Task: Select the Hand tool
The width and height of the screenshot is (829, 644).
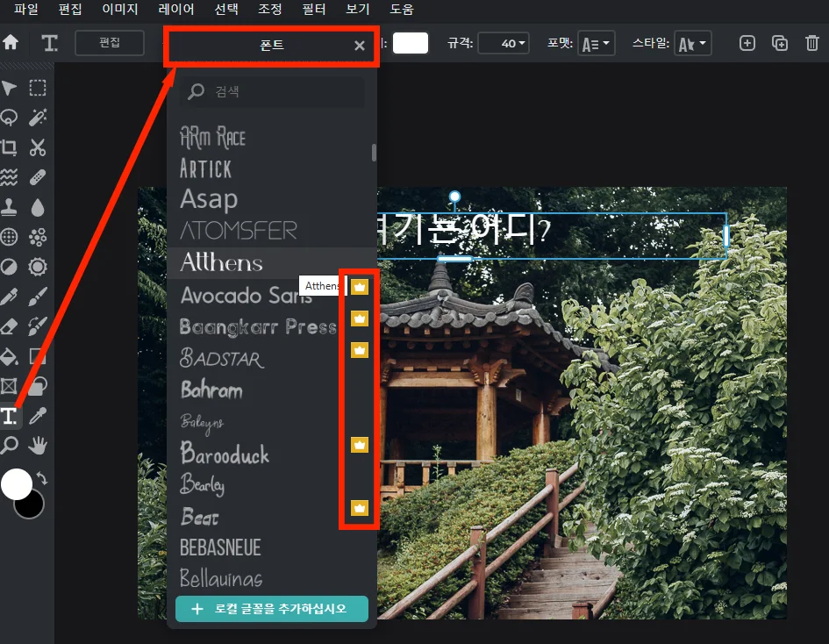Action: pyautogui.click(x=38, y=446)
